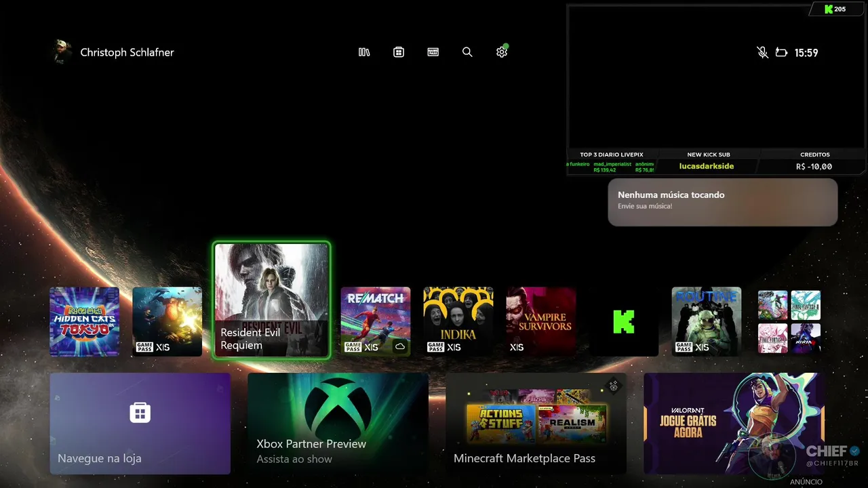Open the search magnifier icon
The image size is (868, 488).
point(467,52)
